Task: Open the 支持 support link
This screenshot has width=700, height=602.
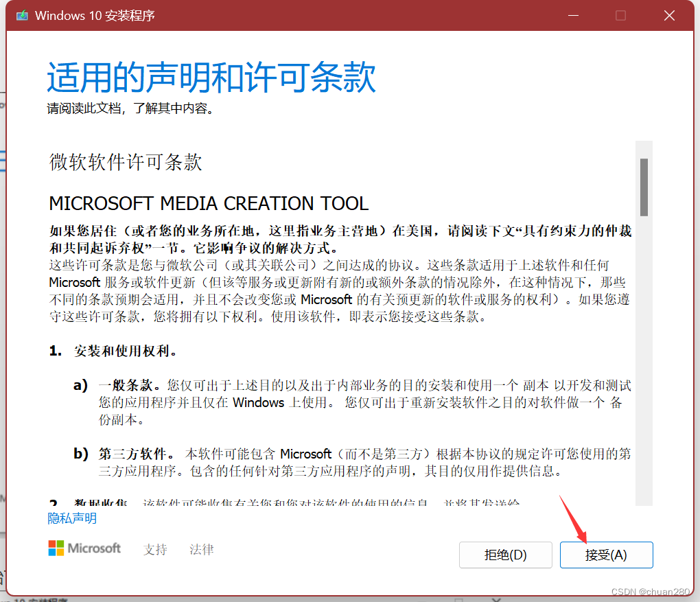Action: 155,549
